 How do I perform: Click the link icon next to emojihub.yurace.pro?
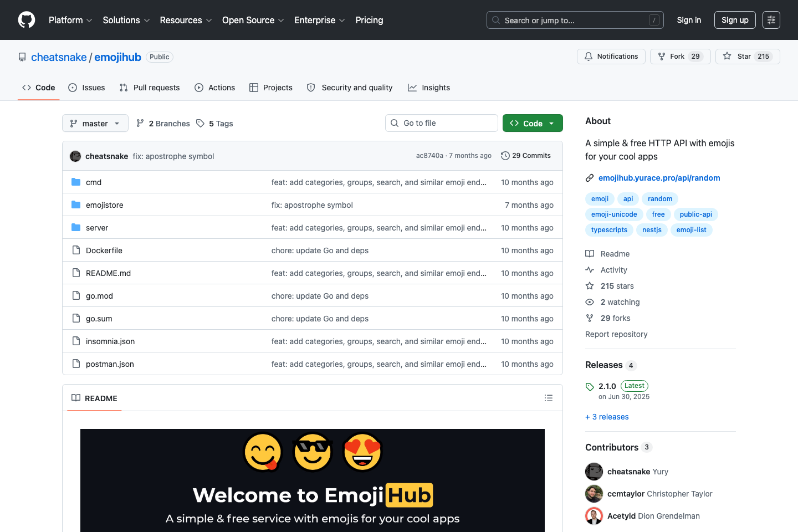pyautogui.click(x=589, y=177)
